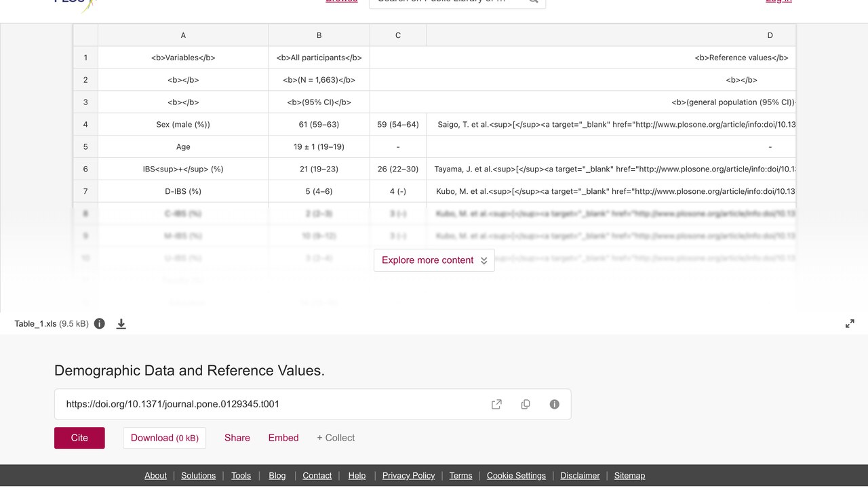This screenshot has height=488, width=868.
Task: Click the 'Age' cell in column A
Action: click(183, 147)
